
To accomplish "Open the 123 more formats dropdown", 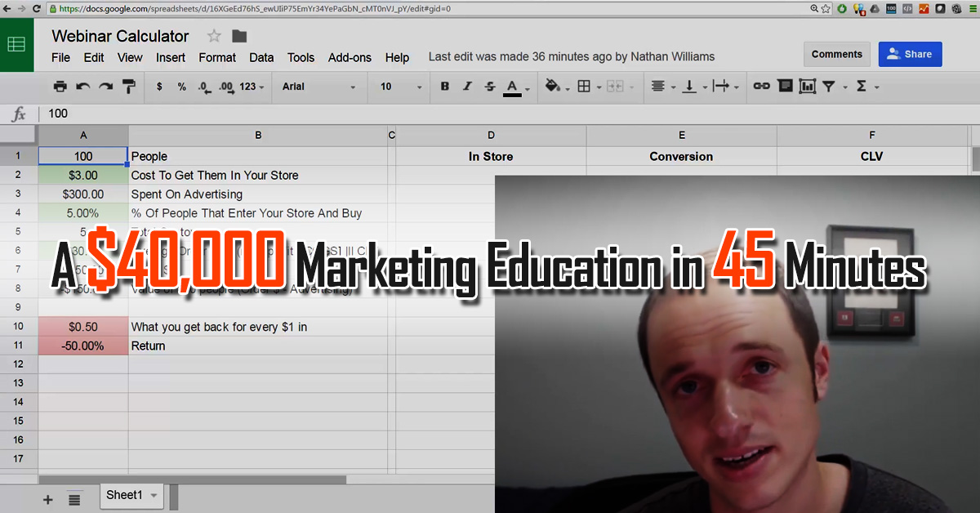I will tap(252, 87).
